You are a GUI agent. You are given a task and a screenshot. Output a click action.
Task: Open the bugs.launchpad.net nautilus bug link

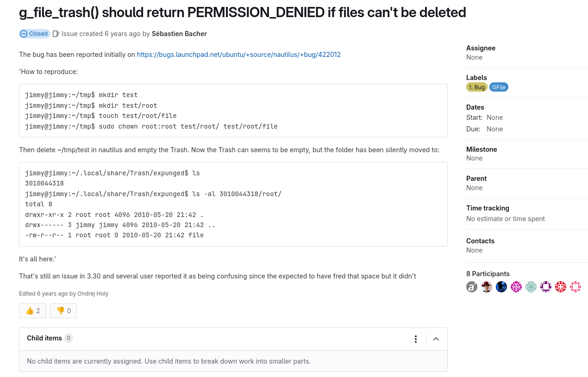click(238, 55)
